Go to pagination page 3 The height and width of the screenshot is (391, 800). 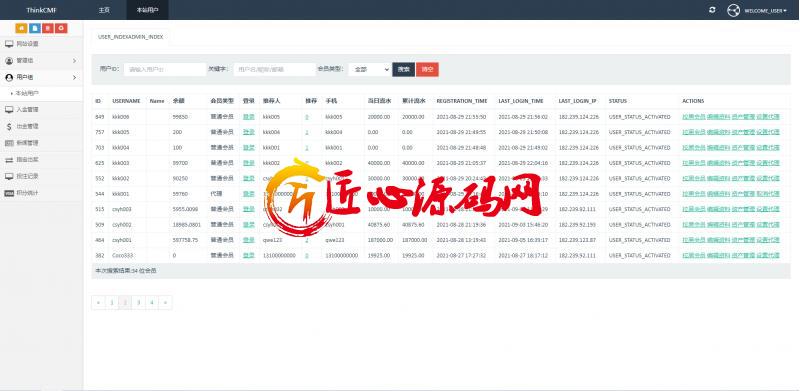pyautogui.click(x=138, y=303)
